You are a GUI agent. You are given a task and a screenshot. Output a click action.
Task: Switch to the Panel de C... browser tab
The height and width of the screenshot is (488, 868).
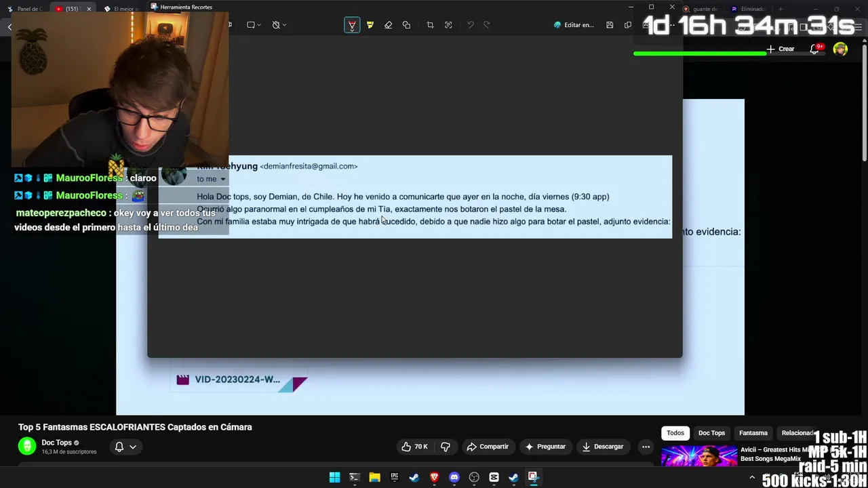click(26, 9)
